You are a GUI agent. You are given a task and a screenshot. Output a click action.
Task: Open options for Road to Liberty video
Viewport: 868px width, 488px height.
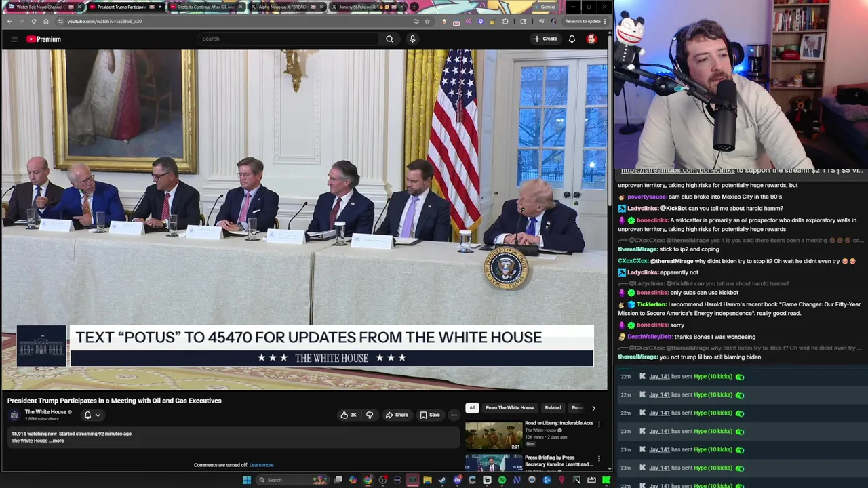pos(599,424)
